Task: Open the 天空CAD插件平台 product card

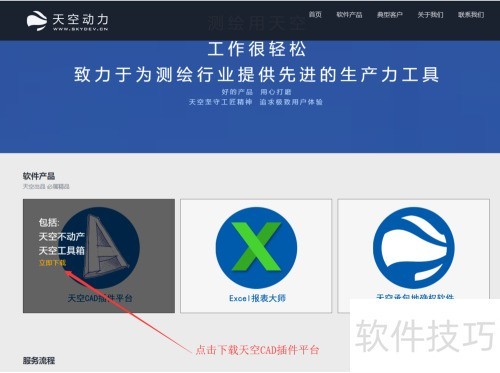Action: (x=99, y=256)
